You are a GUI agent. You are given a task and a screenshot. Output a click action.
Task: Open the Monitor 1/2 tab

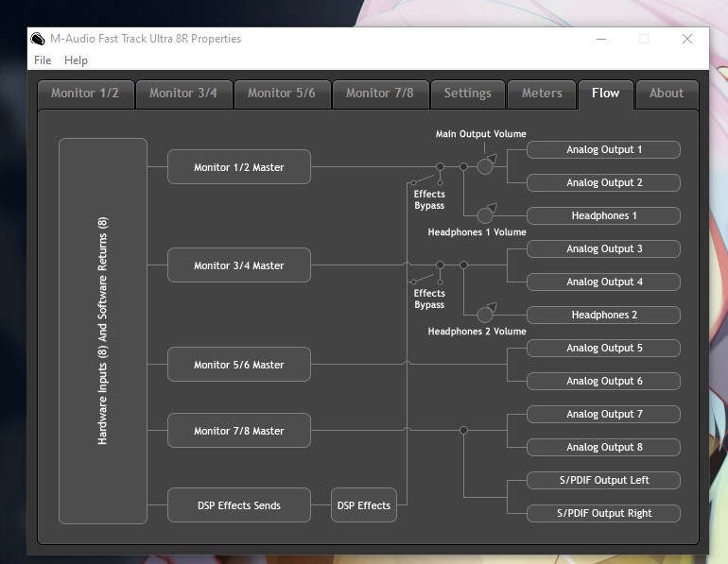pos(86,94)
